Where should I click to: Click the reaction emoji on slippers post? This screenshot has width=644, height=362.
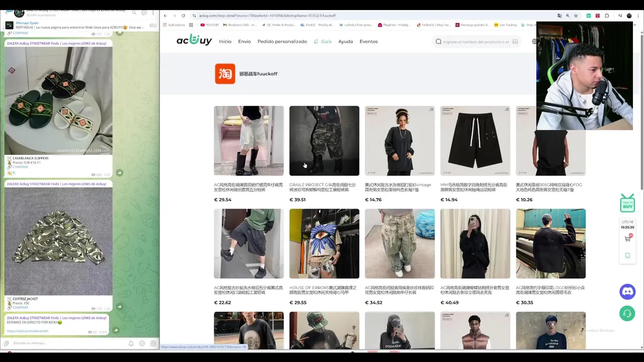(11, 173)
